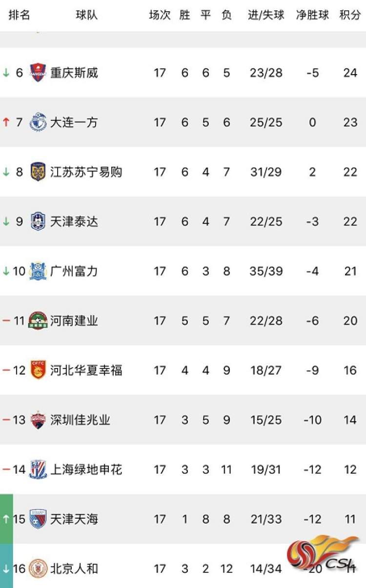The height and width of the screenshot is (588, 366).
Task: Select the 排名 ranking column header
Action: (x=20, y=15)
